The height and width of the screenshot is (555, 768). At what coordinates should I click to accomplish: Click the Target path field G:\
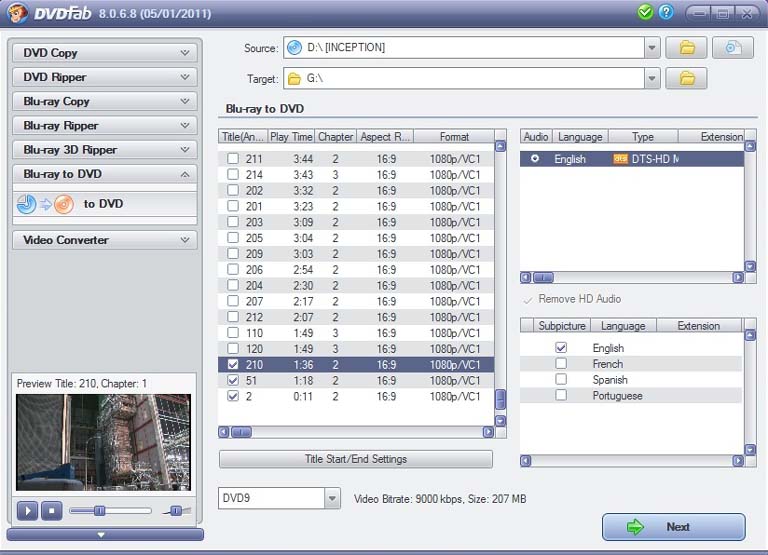464,78
